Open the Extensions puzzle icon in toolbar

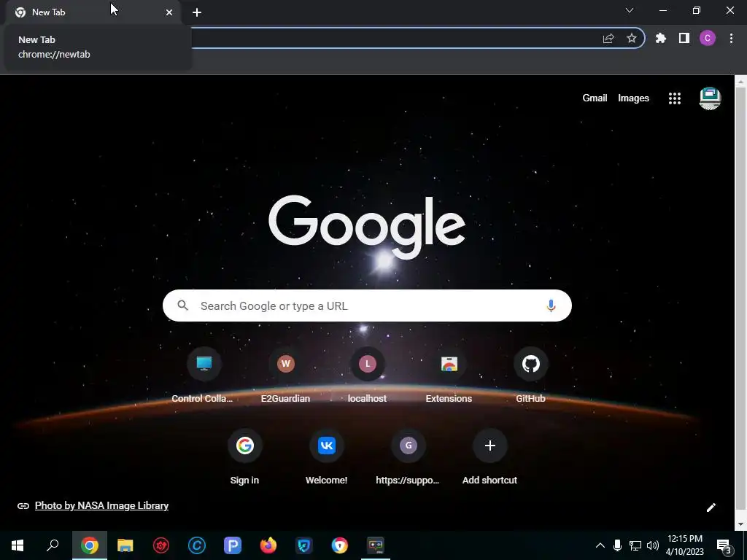660,38
